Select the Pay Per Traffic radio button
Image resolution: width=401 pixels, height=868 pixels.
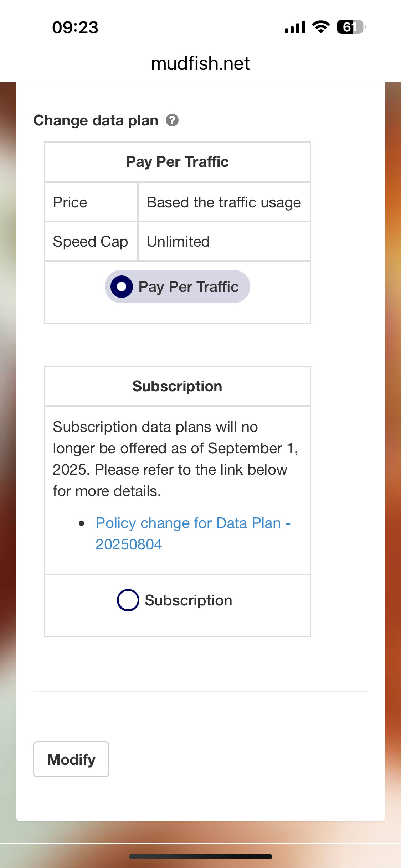click(x=122, y=286)
